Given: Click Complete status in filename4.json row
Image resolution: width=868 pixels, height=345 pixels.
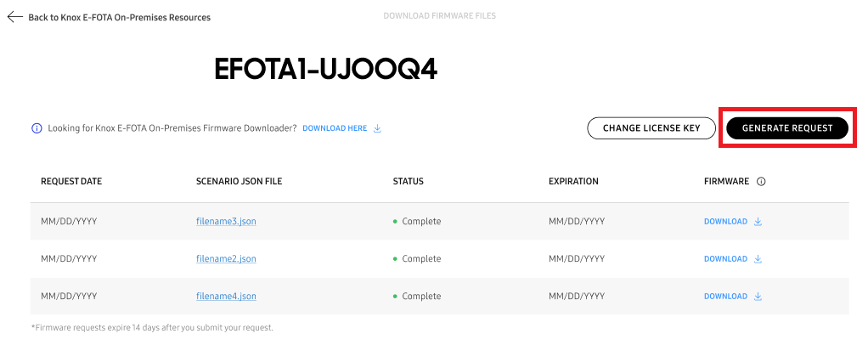Looking at the screenshot, I should (x=417, y=297).
